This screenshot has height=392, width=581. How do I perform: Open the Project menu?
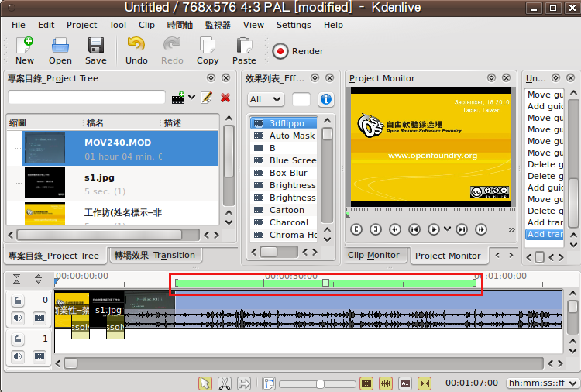(x=81, y=25)
